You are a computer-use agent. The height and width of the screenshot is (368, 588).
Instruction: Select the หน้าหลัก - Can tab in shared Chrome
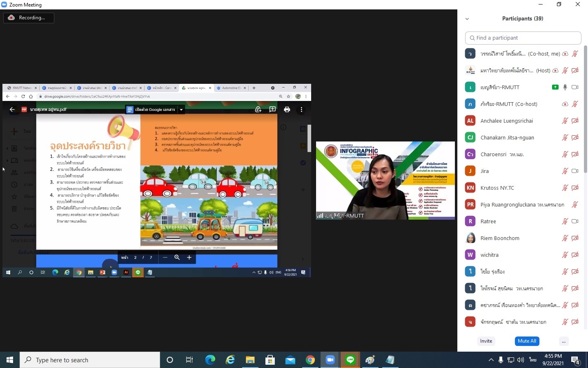click(x=162, y=88)
